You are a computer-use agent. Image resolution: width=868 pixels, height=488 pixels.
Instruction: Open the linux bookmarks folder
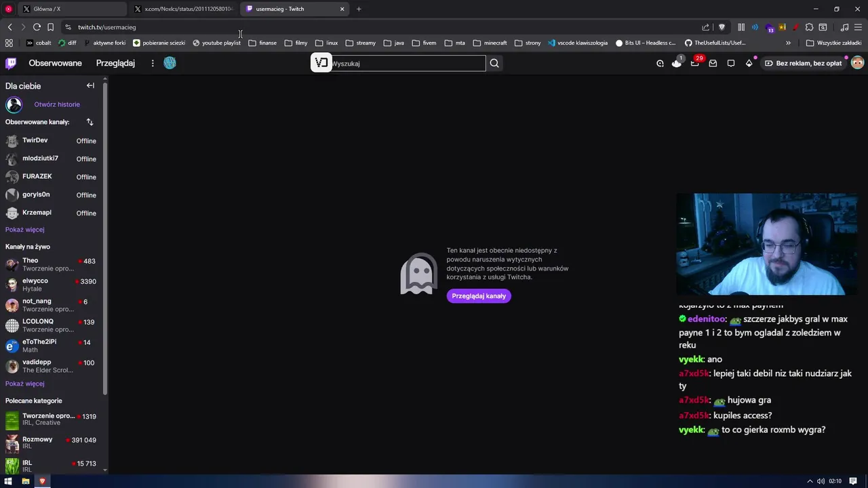327,43
